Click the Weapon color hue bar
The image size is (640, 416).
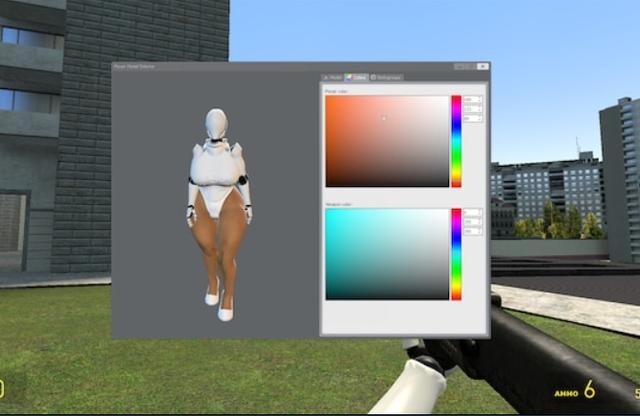(x=456, y=254)
